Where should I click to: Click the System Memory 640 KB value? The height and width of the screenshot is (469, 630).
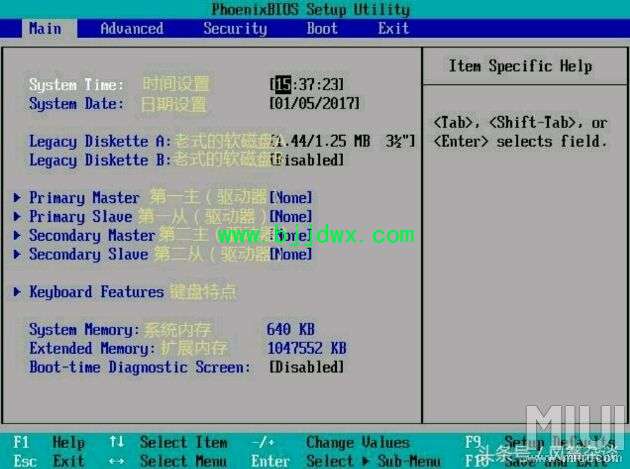[x=291, y=329]
